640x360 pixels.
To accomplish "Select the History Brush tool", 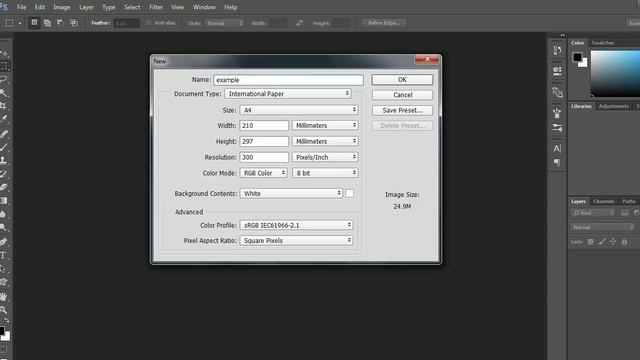I will [x=4, y=174].
